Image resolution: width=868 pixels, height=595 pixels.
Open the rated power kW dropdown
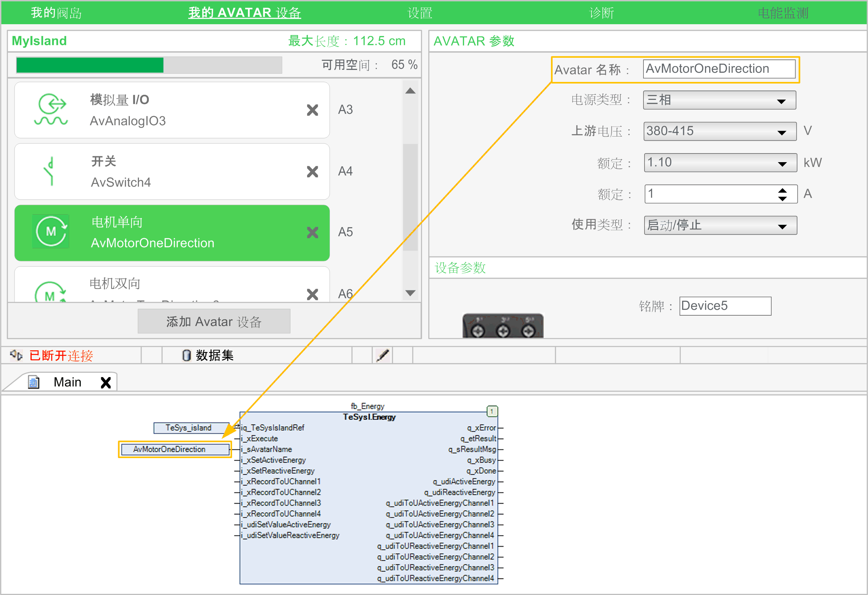783,162
